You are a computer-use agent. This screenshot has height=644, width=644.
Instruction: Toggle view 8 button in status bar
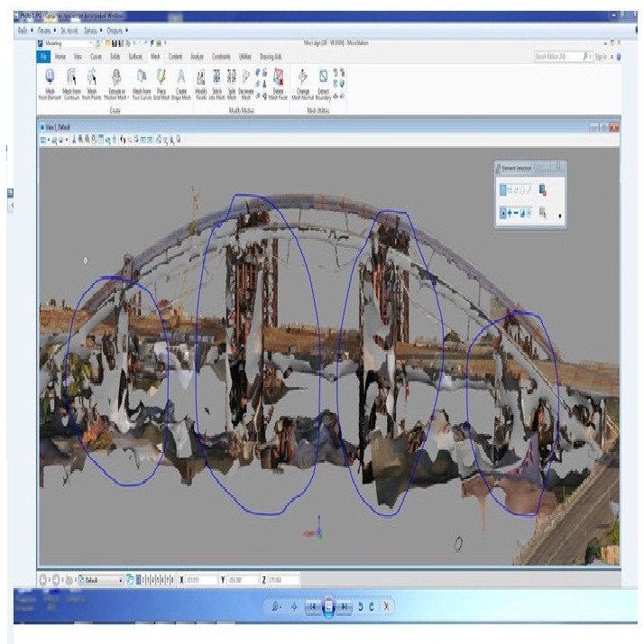172,580
